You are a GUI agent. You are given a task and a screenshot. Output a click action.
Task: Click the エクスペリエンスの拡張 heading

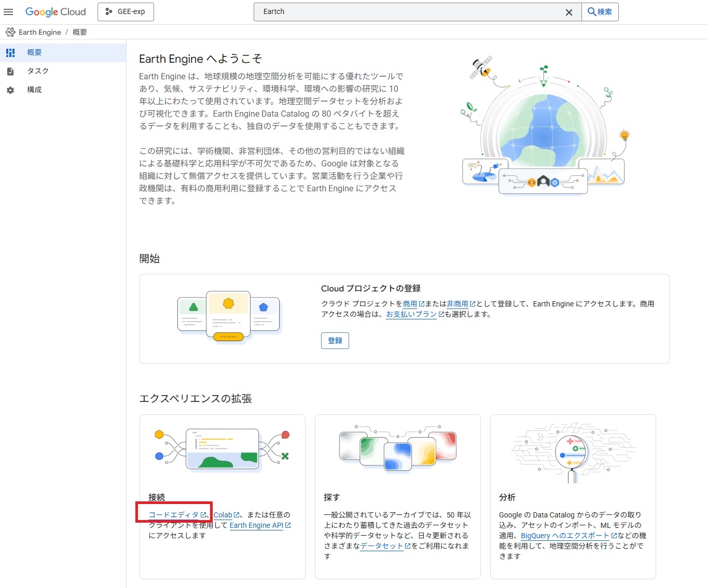(196, 399)
